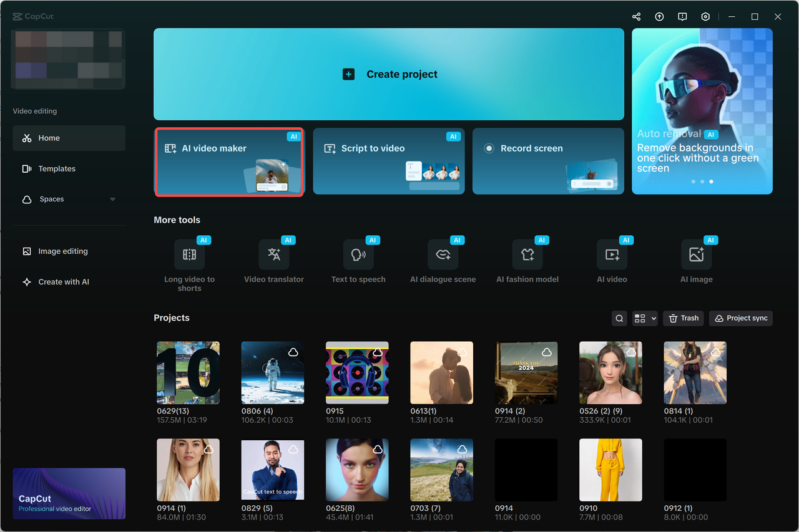Launch the AI video generator
Image resolution: width=799 pixels, height=532 pixels.
(x=612, y=254)
